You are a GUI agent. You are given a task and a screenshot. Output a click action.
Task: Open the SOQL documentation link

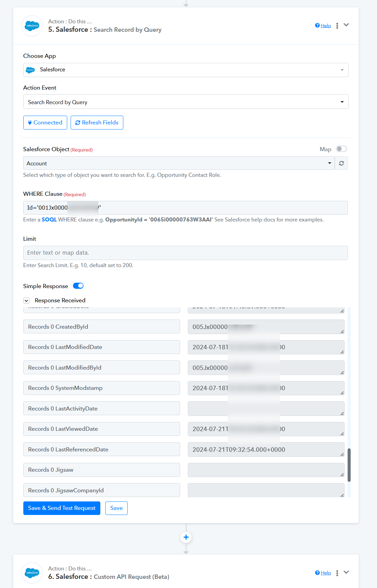coord(49,219)
